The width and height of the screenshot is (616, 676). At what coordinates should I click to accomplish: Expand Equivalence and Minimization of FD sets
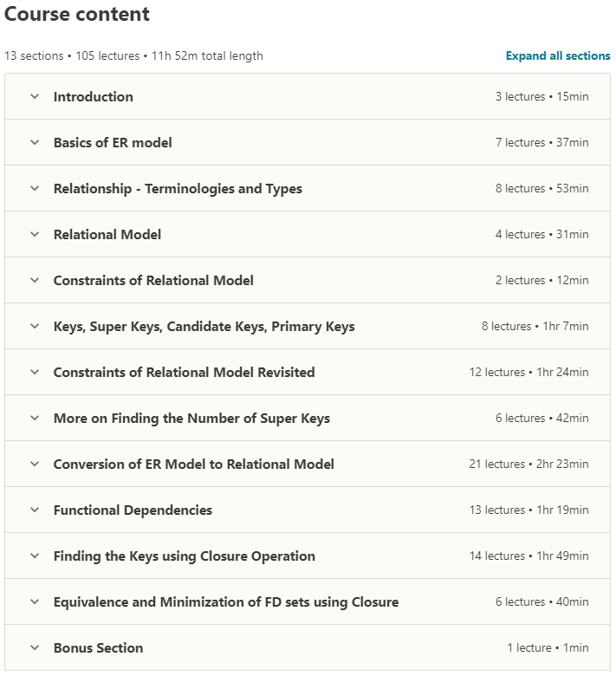225,602
